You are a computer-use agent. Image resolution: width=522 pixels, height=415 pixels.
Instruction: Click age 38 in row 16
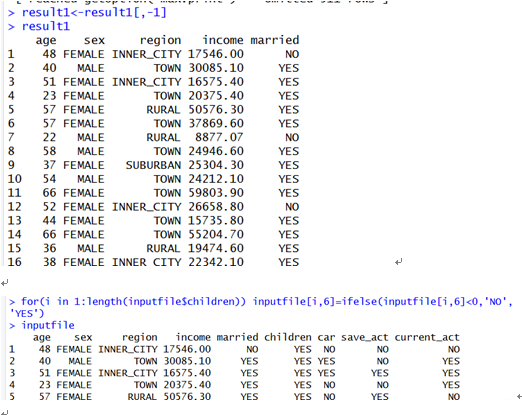[49, 262]
